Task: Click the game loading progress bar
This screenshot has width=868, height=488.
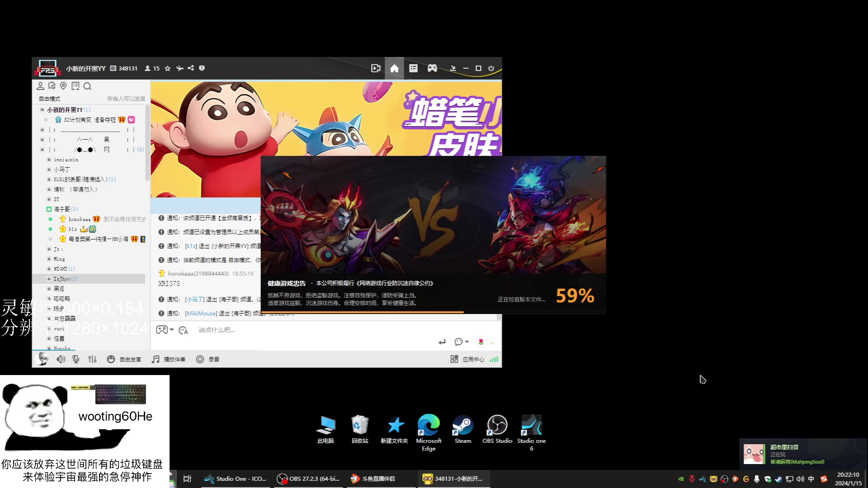Action: pos(433,312)
